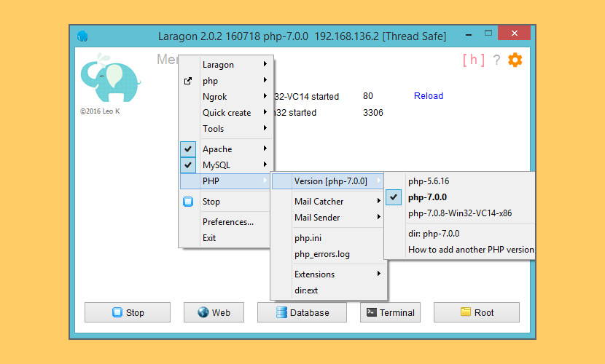
Task: Switch to php-7.0.8-Win32-VC14-x86 version
Action: (460, 213)
